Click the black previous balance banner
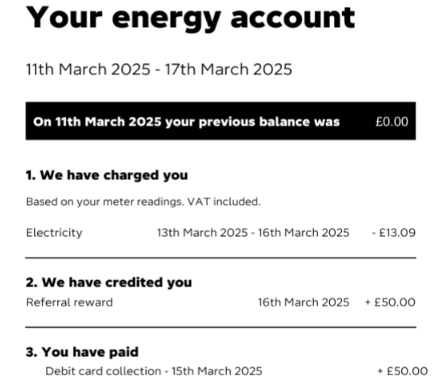Screen dimensions: 447x386 pyautogui.click(x=221, y=121)
